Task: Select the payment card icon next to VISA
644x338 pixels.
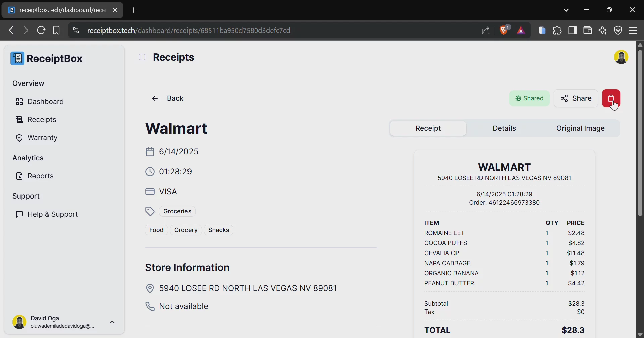Action: tap(150, 191)
